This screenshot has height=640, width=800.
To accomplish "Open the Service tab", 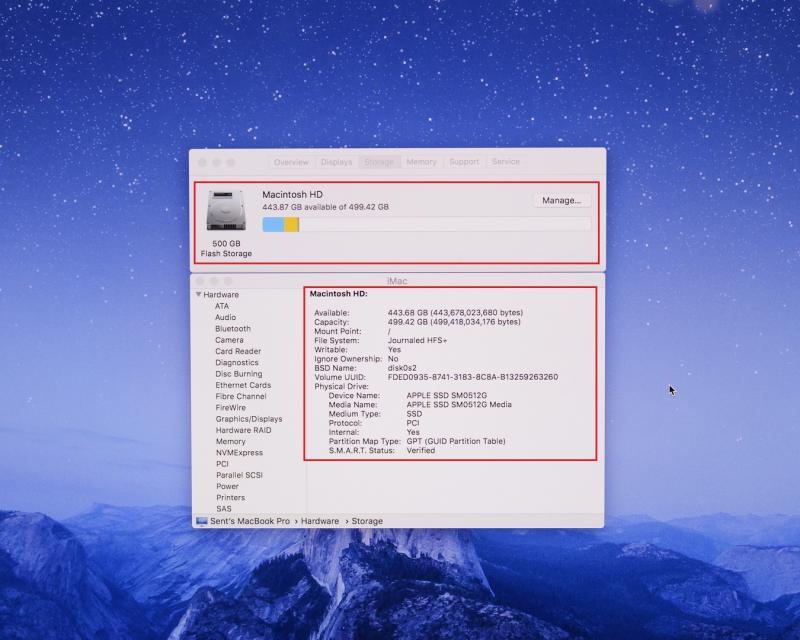I will pos(506,162).
